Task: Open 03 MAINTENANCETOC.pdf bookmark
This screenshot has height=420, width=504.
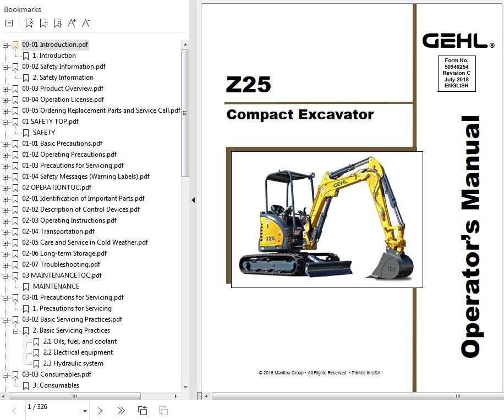Action: 62,275
